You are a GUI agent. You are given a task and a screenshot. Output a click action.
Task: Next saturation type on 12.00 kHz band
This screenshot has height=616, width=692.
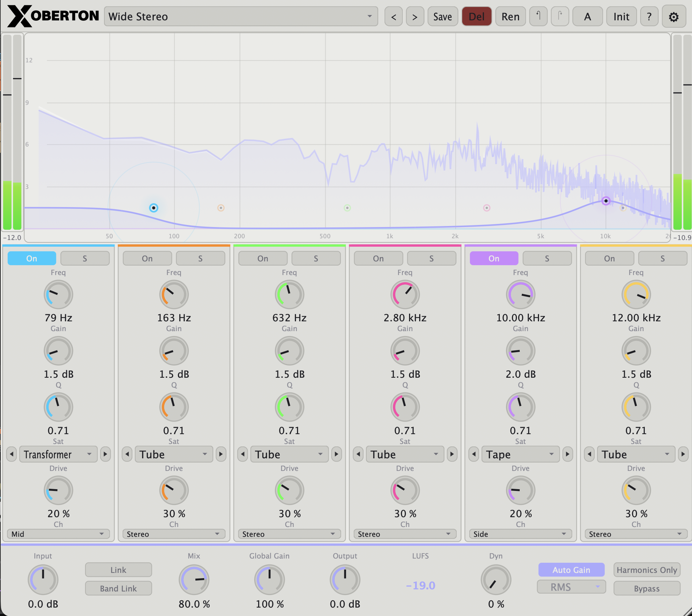pos(683,454)
